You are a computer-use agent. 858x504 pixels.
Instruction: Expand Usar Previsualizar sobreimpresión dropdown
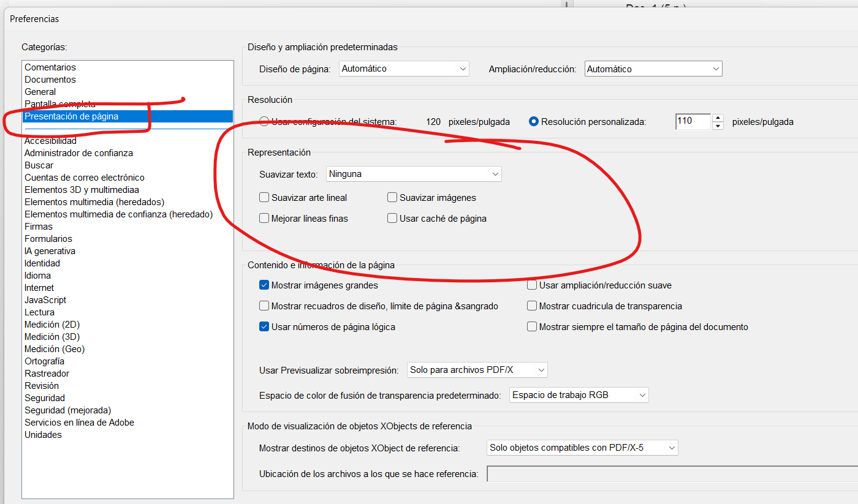tap(477, 370)
